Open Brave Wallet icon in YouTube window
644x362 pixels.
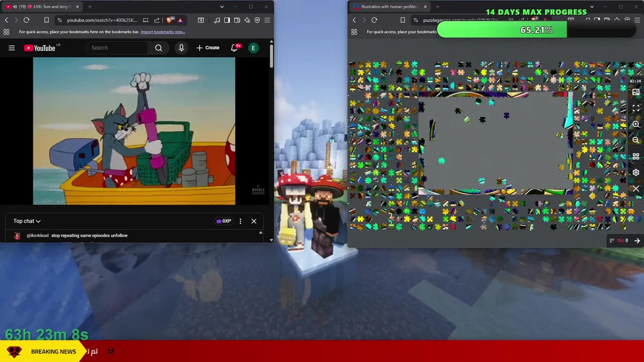[237, 20]
